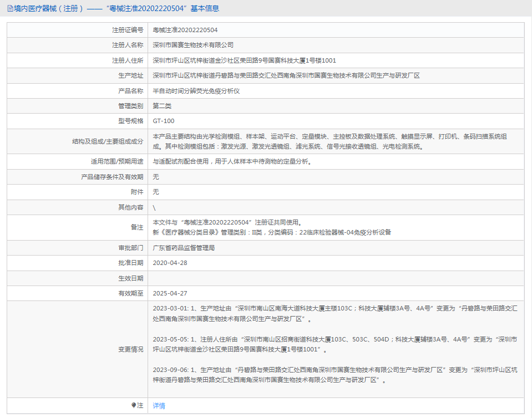Image resolution: width=532 pixels, height=418 pixels.
Task: Click the label 产品名称
Action: tap(131, 91)
